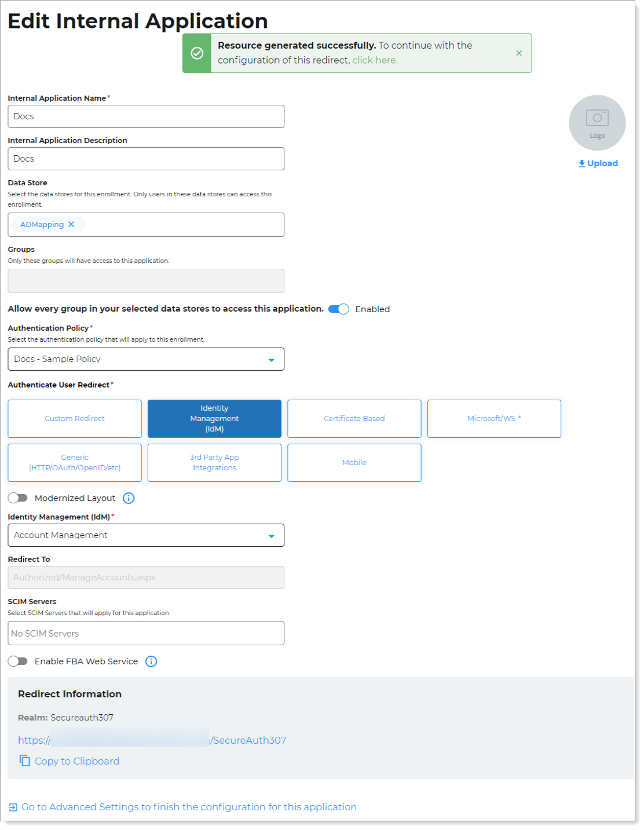Select the Custom Redirect option
644x830 pixels.
75,419
